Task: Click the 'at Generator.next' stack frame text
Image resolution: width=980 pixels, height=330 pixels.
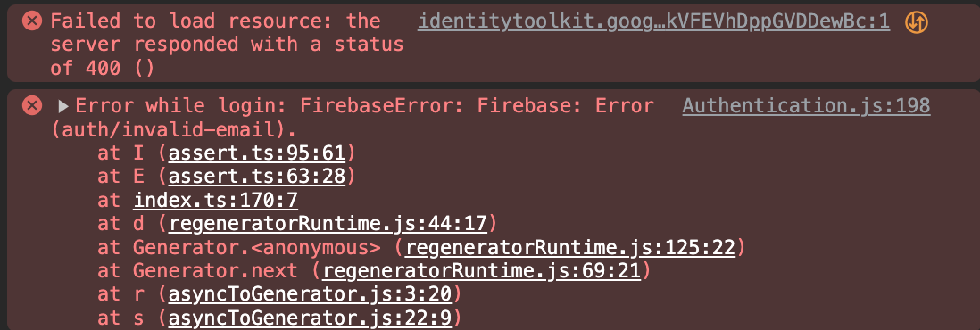Action: pos(197,271)
